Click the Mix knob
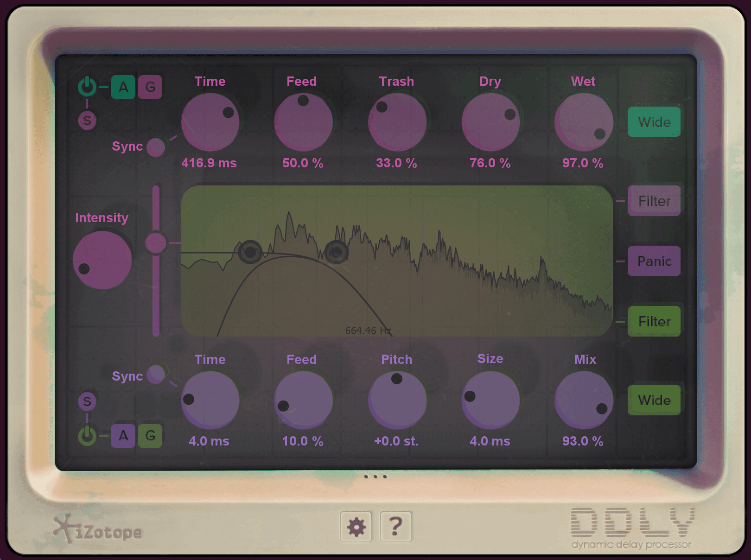Viewport: 751px width, 560px height. pyautogui.click(x=584, y=400)
